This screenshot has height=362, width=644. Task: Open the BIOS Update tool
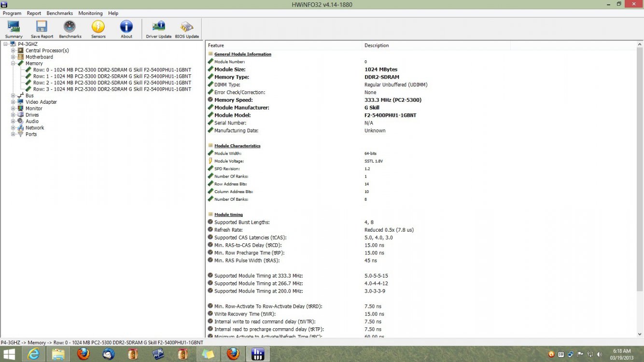[187, 29]
